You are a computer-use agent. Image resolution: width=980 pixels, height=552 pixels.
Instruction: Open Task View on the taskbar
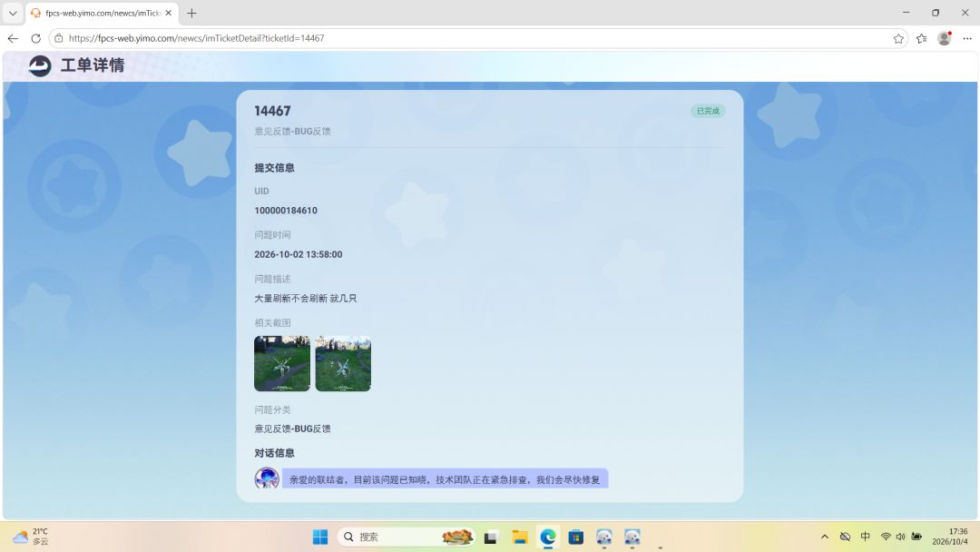point(491,537)
